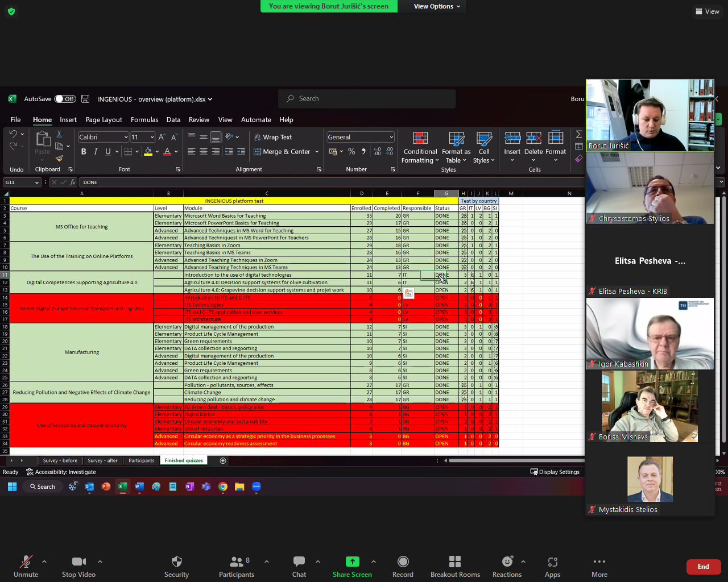
Task: Open the fill color dropdown arrow
Action: [x=157, y=152]
